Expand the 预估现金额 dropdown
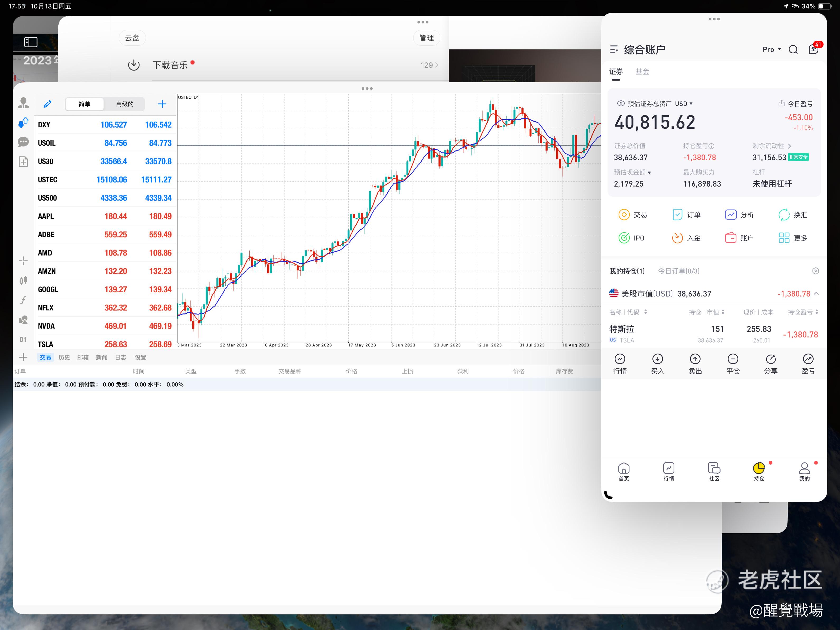Screen dimensions: 840x630 (x=649, y=173)
